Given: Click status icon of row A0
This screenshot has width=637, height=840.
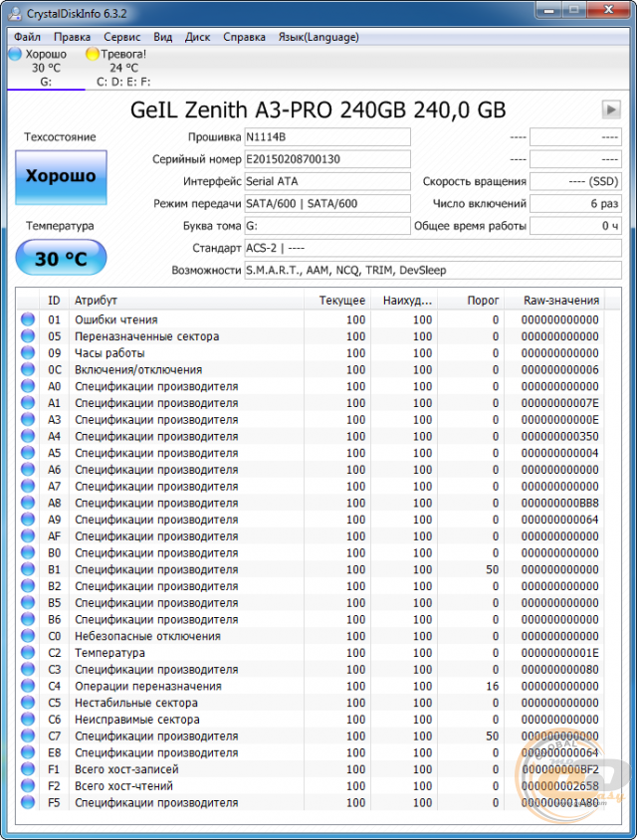Looking at the screenshot, I should pos(28,386).
